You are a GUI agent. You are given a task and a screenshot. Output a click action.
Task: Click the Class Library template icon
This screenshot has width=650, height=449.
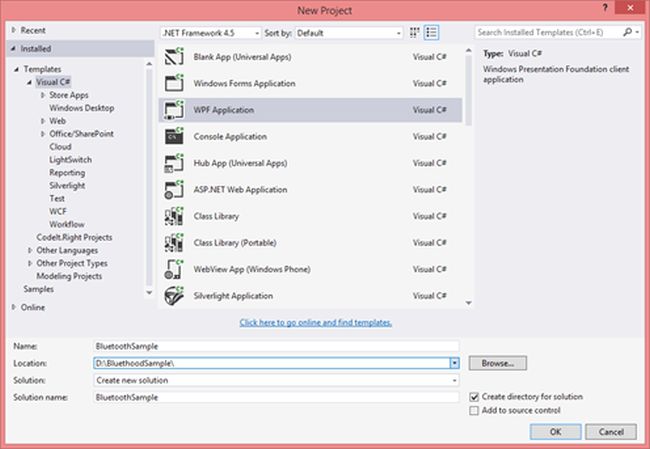(x=174, y=216)
